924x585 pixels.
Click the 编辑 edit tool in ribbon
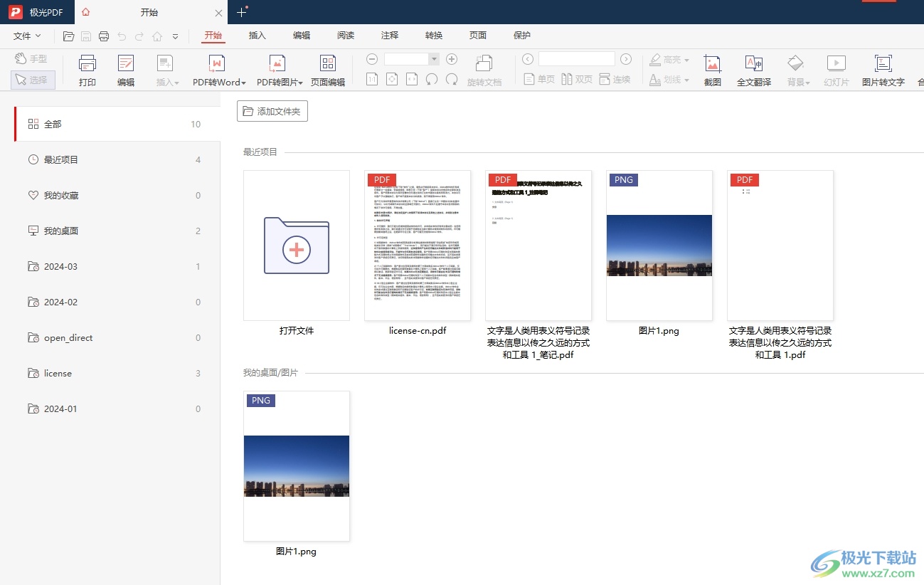click(x=126, y=70)
